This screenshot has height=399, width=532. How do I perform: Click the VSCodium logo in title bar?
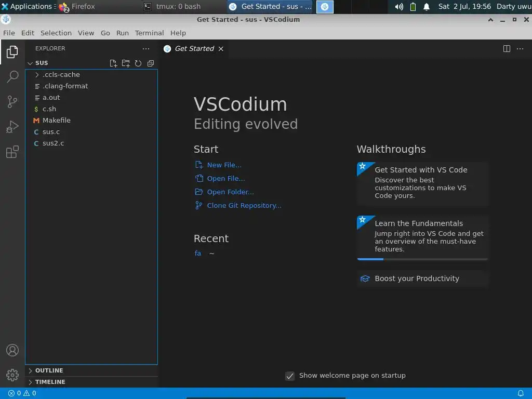[x=6, y=19]
